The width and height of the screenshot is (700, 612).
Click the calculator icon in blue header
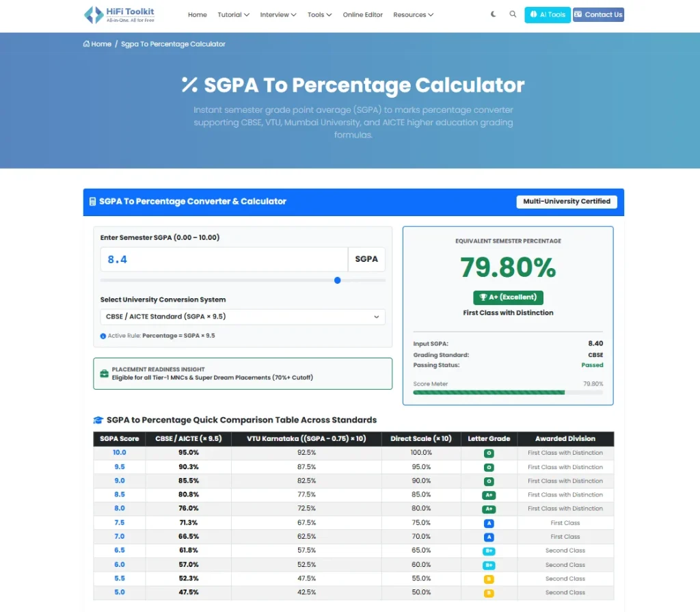[92, 202]
